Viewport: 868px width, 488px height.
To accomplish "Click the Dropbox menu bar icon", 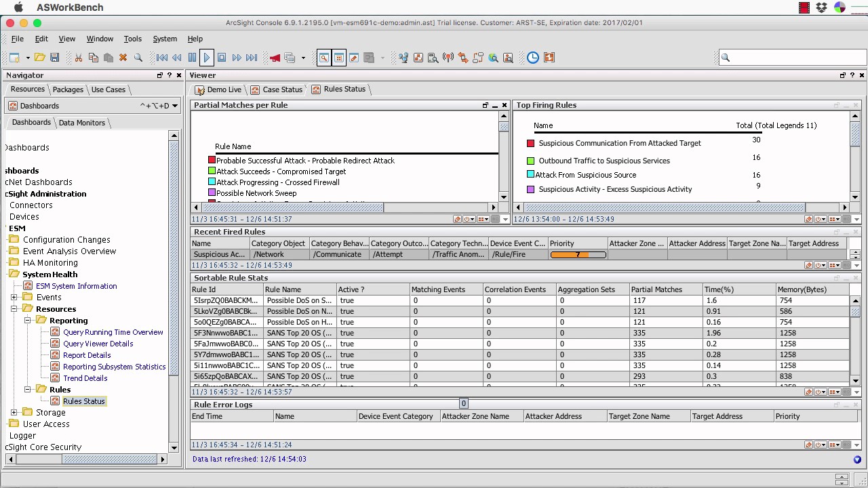I will [822, 7].
